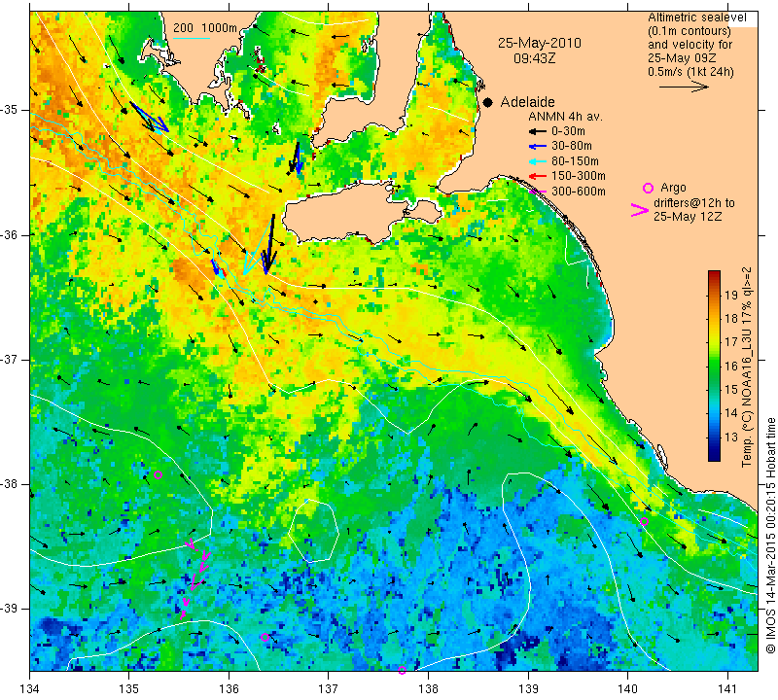Image resolution: width=778 pixels, height=700 pixels.
Task: Click the Argo float marker near 135.3E, 38S
Action: click(x=159, y=474)
